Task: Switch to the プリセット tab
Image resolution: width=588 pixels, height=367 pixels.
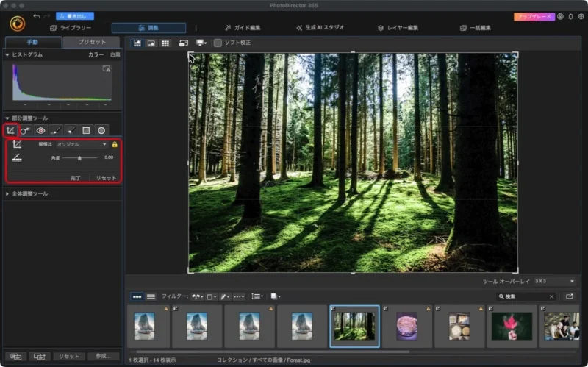Action: (91, 42)
